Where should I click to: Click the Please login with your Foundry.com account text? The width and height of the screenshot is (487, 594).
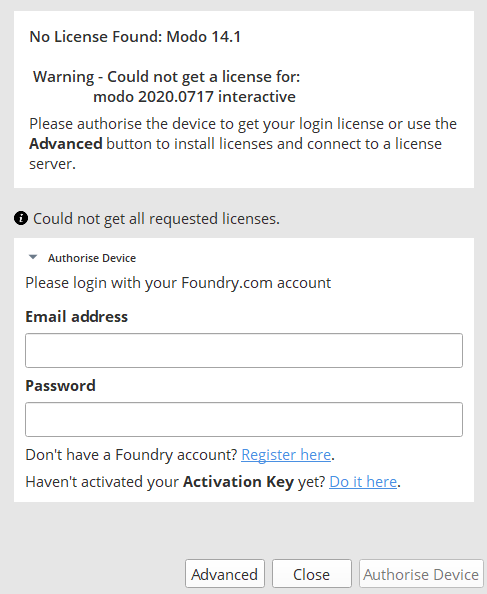coord(178,283)
